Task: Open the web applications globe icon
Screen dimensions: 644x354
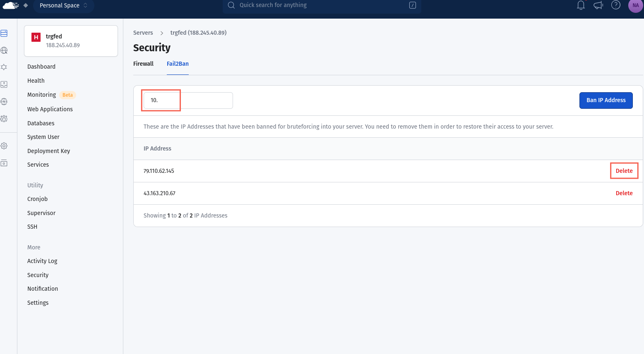Action: pyautogui.click(x=4, y=50)
